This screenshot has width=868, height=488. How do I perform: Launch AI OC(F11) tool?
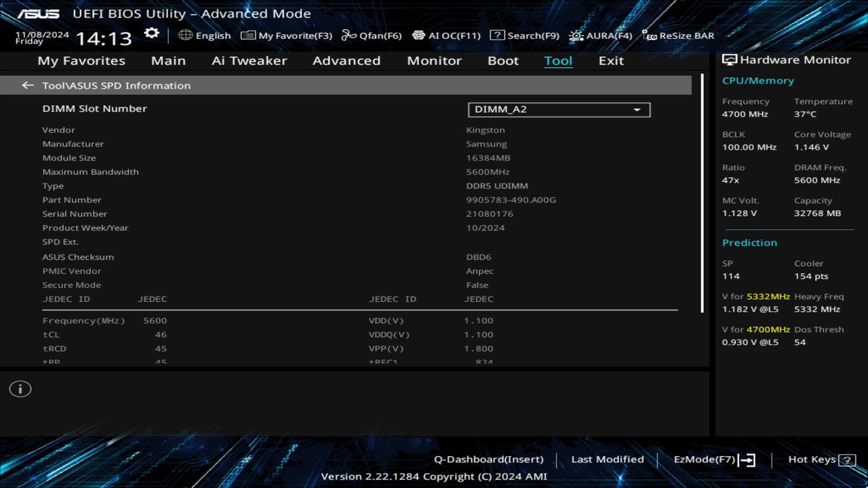point(446,35)
